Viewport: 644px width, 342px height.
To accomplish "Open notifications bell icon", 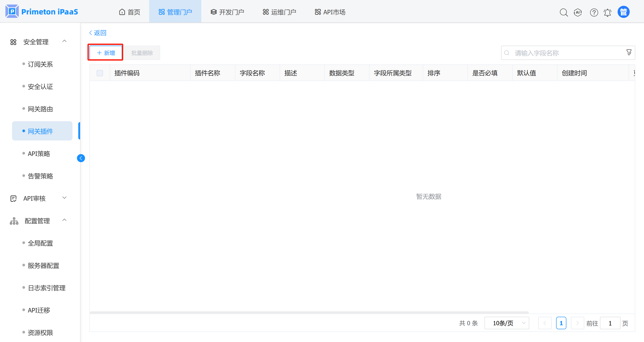I will (x=608, y=12).
